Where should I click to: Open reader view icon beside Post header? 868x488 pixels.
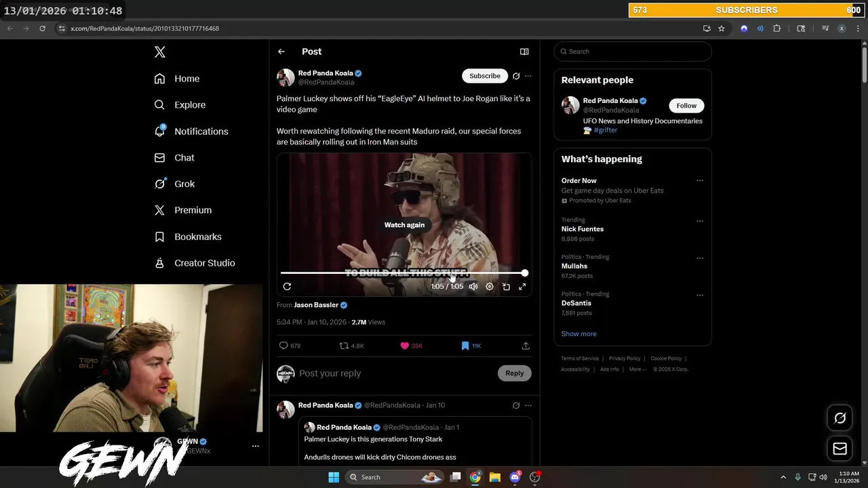coord(524,52)
